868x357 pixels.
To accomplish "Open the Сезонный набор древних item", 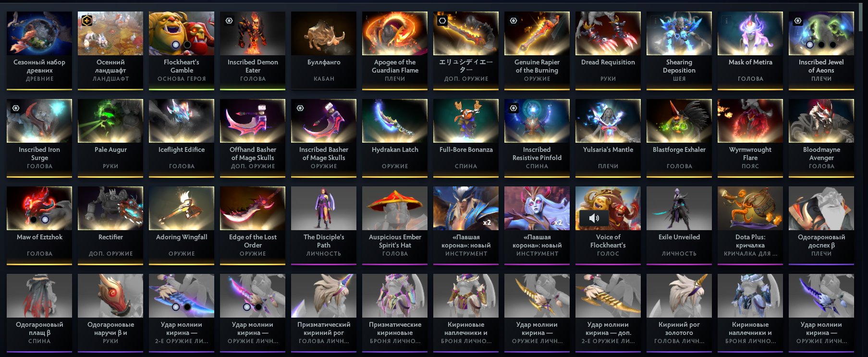I will click(39, 50).
